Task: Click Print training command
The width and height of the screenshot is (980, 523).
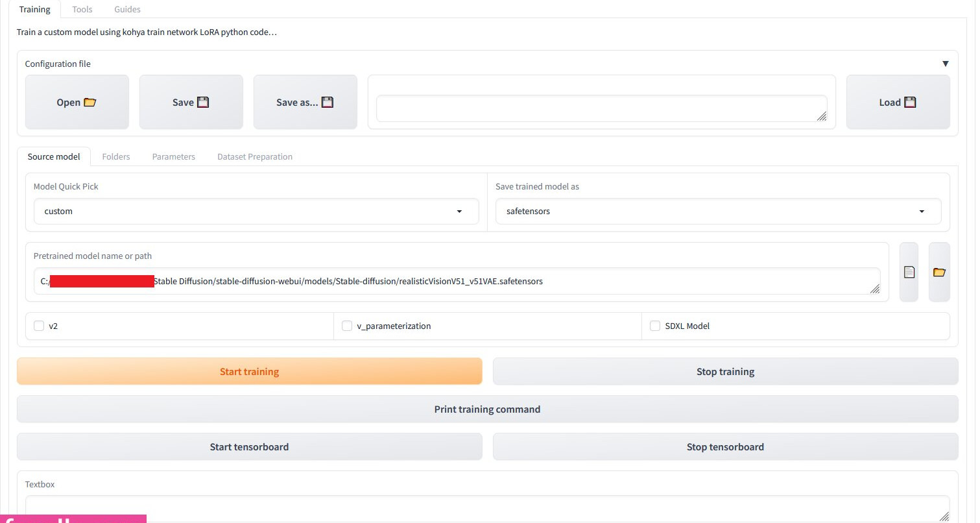Action: (487, 409)
